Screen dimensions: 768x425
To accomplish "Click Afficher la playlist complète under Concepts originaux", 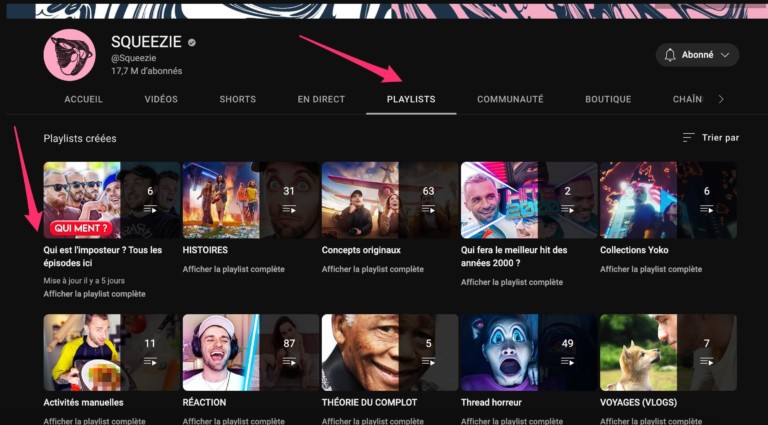I will coord(373,269).
